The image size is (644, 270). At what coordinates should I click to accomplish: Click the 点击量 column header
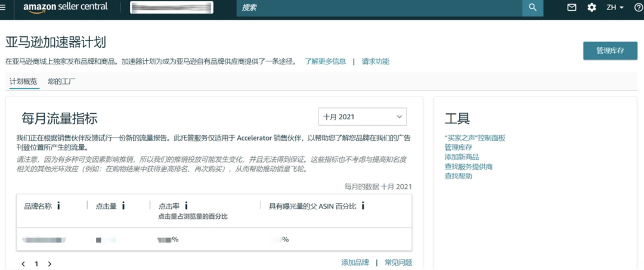pos(106,206)
